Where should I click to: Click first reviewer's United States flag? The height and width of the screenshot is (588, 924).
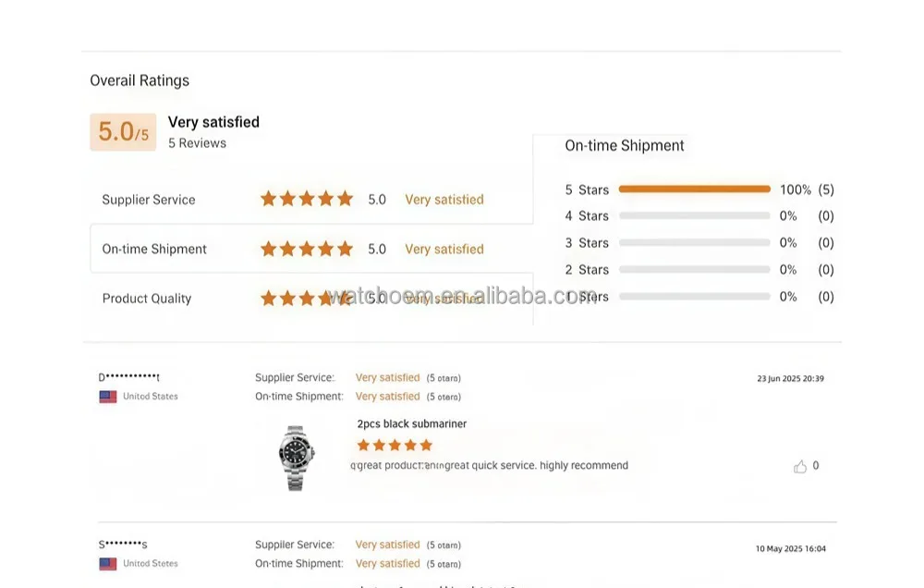point(108,397)
